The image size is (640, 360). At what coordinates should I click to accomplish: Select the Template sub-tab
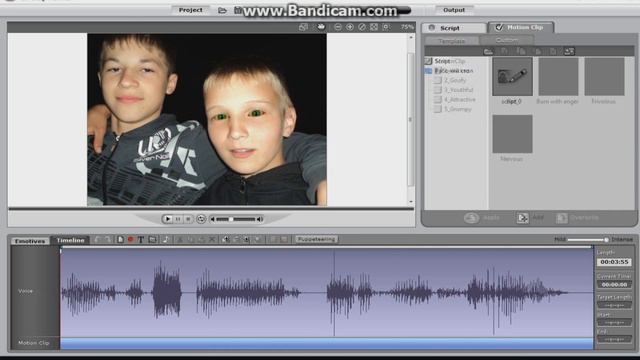pyautogui.click(x=451, y=40)
